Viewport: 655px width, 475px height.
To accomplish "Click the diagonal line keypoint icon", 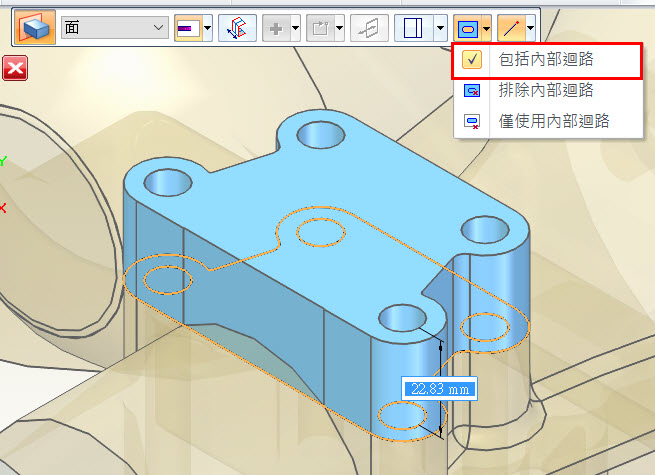I will [x=511, y=28].
